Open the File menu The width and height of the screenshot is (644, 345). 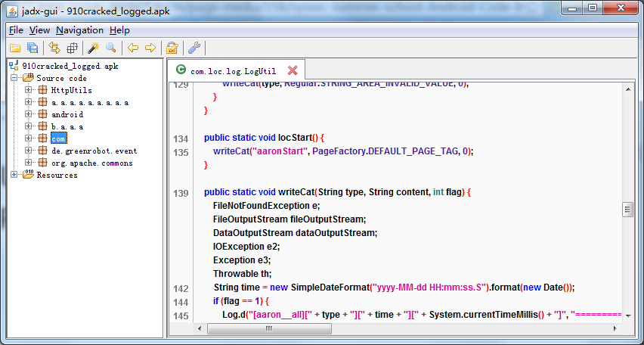pos(16,30)
